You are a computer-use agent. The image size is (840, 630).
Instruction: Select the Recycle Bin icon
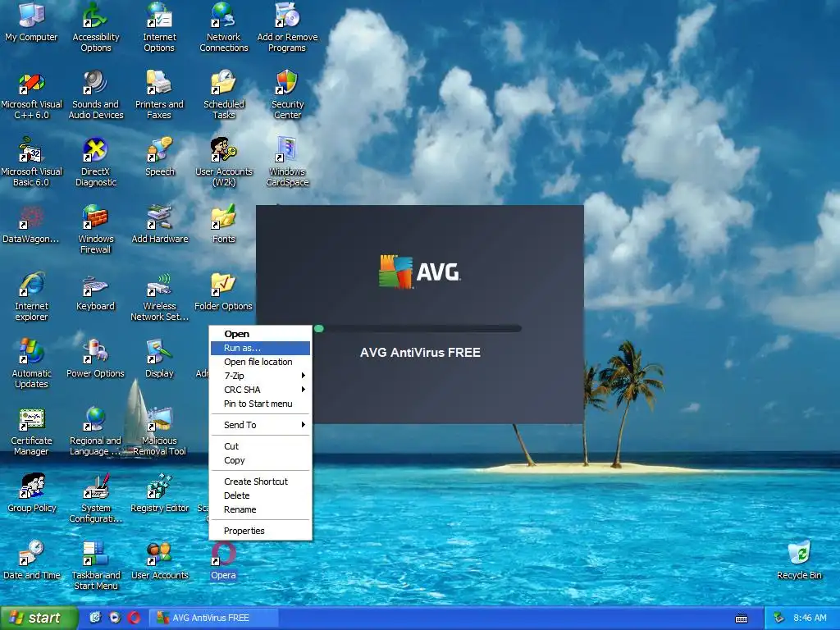coord(799,560)
